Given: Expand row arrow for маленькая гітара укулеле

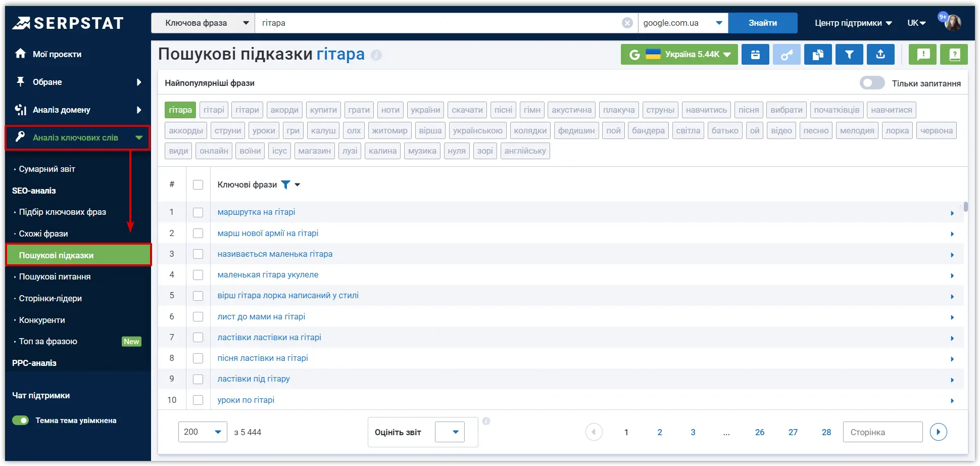Looking at the screenshot, I should [952, 275].
